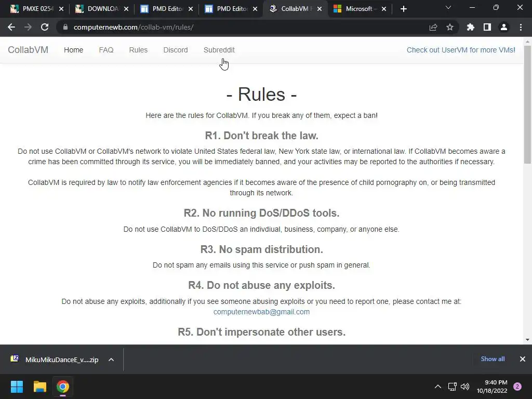This screenshot has width=532, height=399.
Task: Click the R4. Do not abuse any exploits heading
Action: (261, 285)
